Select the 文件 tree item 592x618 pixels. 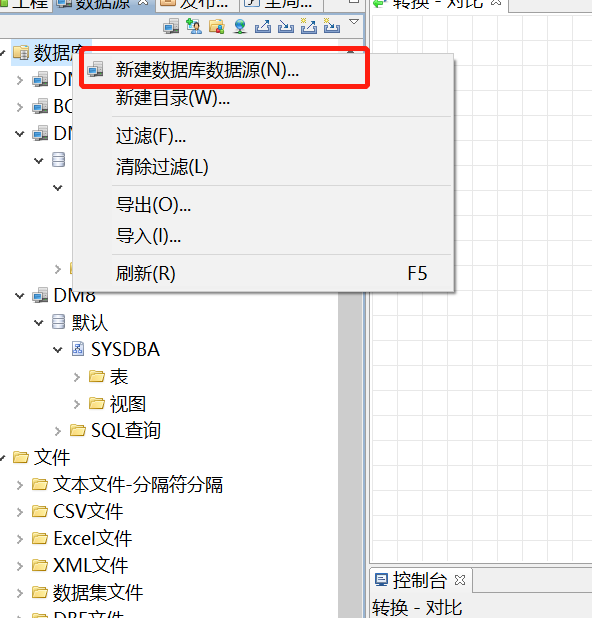coord(52,457)
